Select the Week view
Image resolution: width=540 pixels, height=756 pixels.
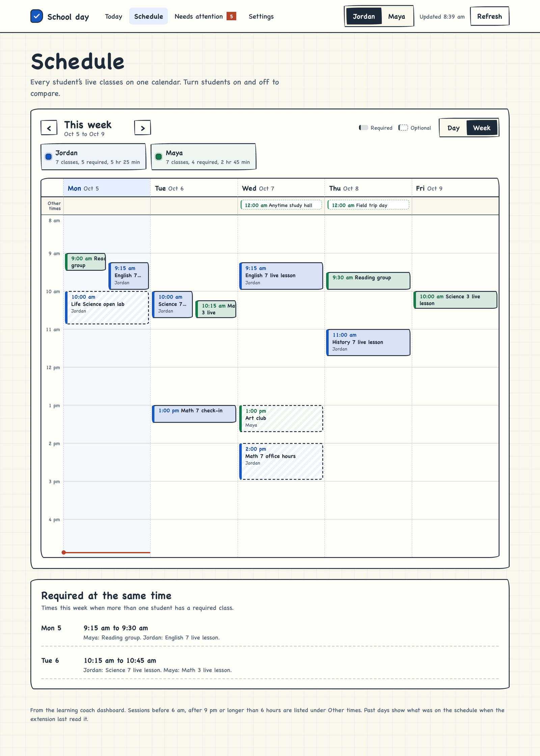482,128
